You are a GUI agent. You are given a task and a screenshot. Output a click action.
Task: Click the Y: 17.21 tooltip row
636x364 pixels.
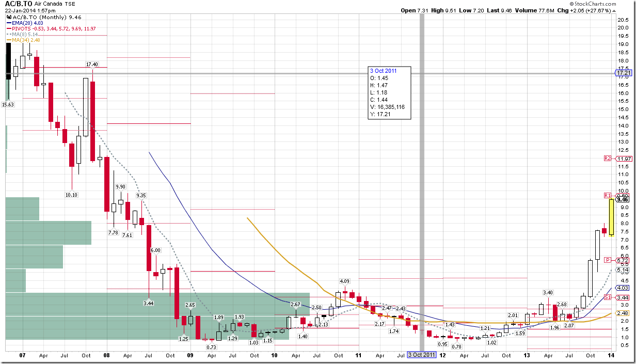(380, 114)
